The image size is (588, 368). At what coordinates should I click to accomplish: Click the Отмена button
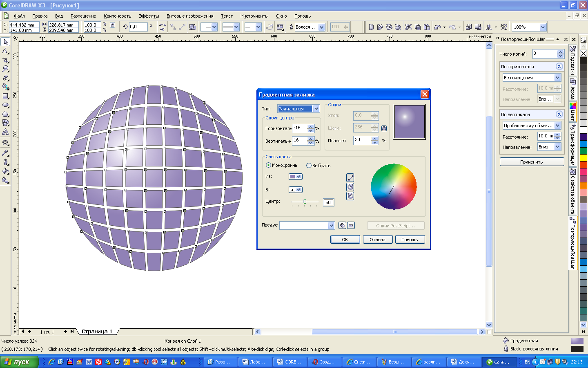[378, 240]
